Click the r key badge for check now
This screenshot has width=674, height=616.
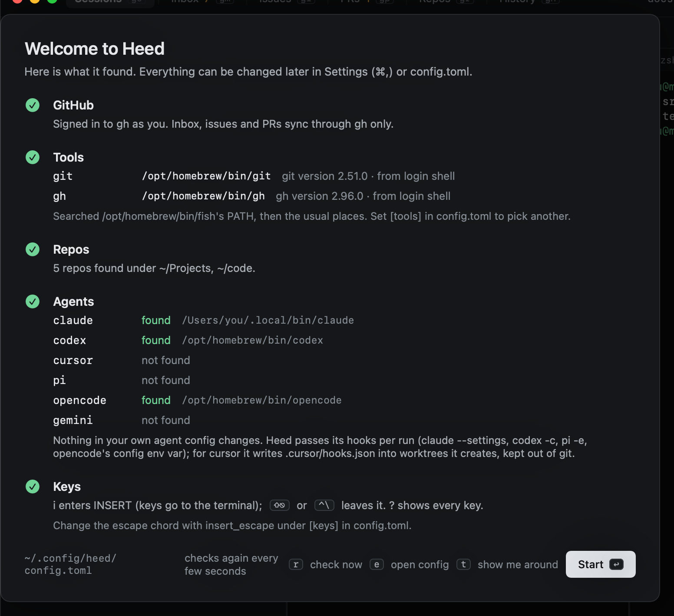[296, 564]
